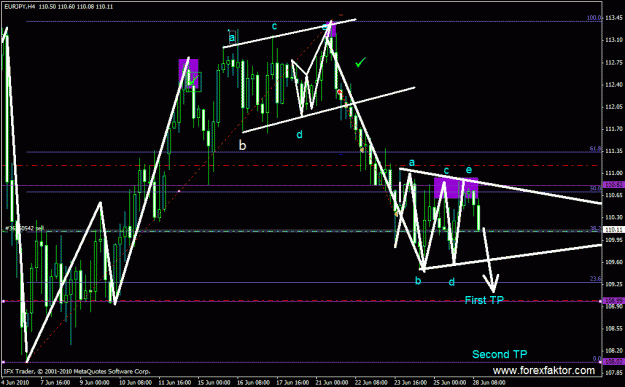Screen dimensions: 625x387
Task: Click the '28 Jun 08:00' time axis label
Action: click(x=489, y=383)
